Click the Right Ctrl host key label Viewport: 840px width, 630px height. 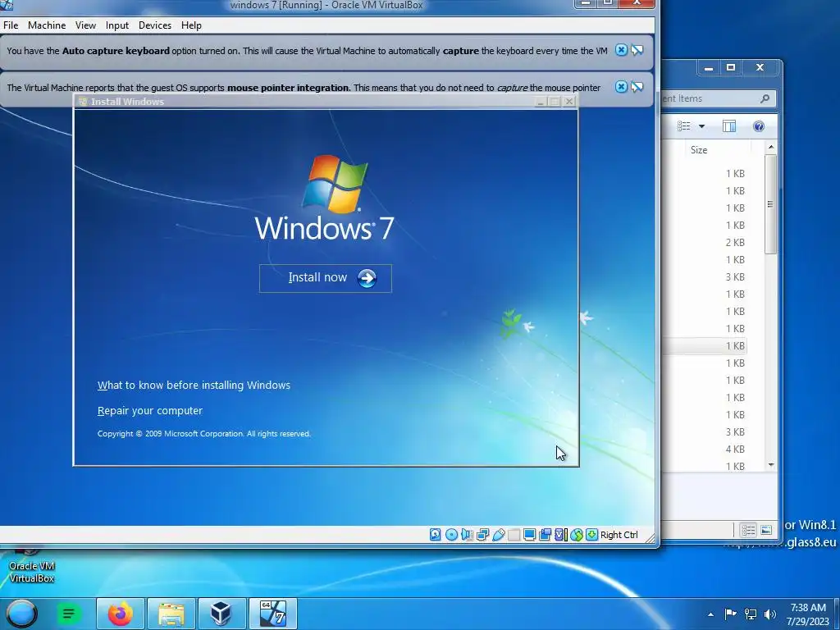pyautogui.click(x=619, y=535)
